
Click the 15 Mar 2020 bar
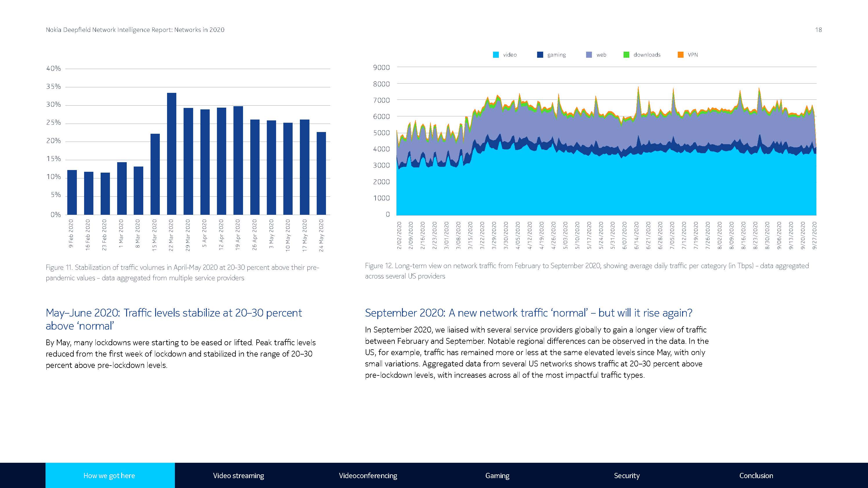[x=155, y=174]
